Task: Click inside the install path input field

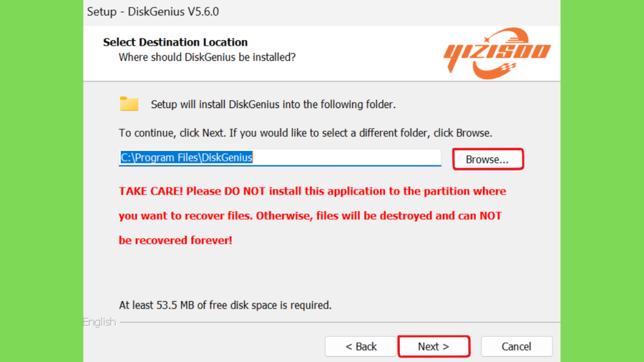Action: click(x=280, y=158)
